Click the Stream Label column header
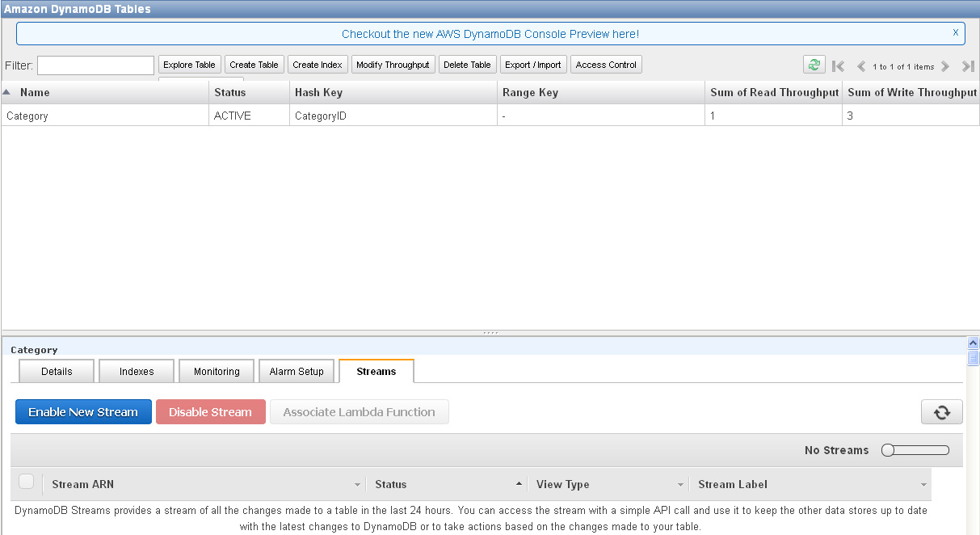Image resolution: width=980 pixels, height=535 pixels. pyautogui.click(x=810, y=484)
